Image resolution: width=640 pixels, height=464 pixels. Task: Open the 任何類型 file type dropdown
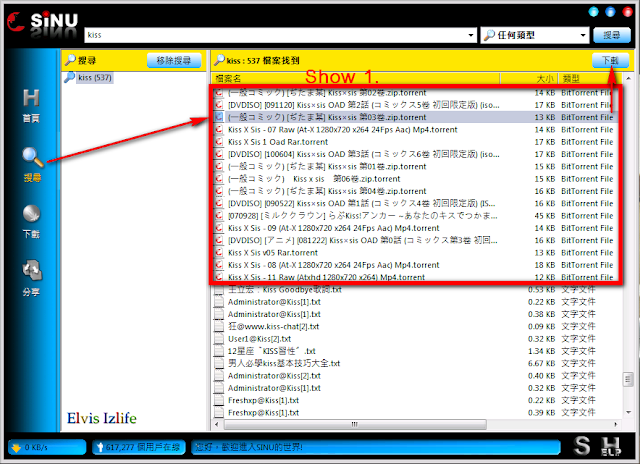point(535,35)
